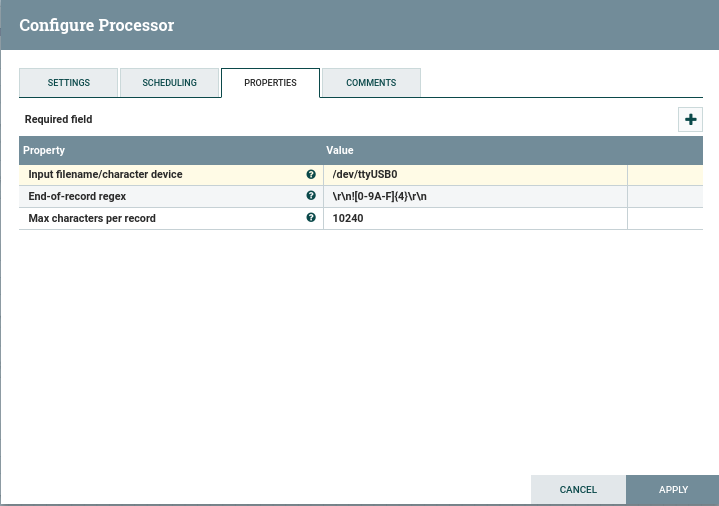Click the plus icon to add property

point(690,119)
